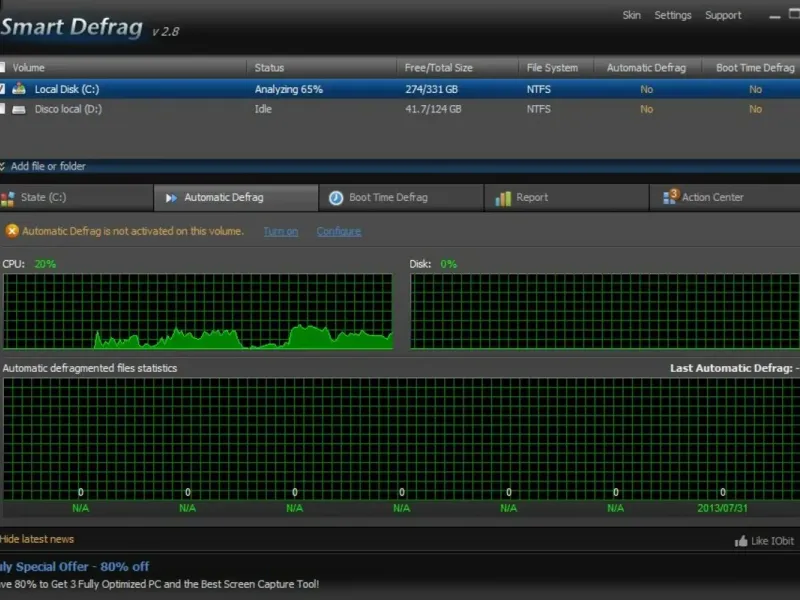Switch to the Action Center tab

pos(725,197)
